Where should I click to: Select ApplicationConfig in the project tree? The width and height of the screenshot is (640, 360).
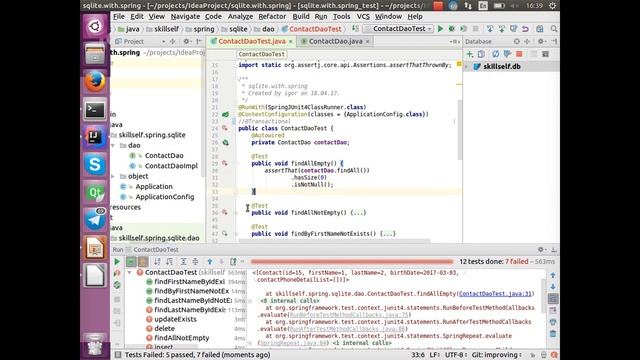(164, 197)
